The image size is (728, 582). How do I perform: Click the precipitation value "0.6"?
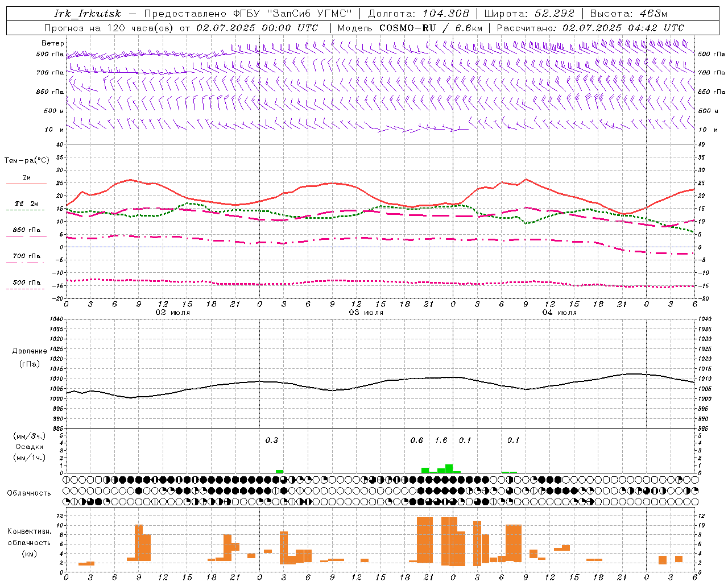click(x=417, y=440)
